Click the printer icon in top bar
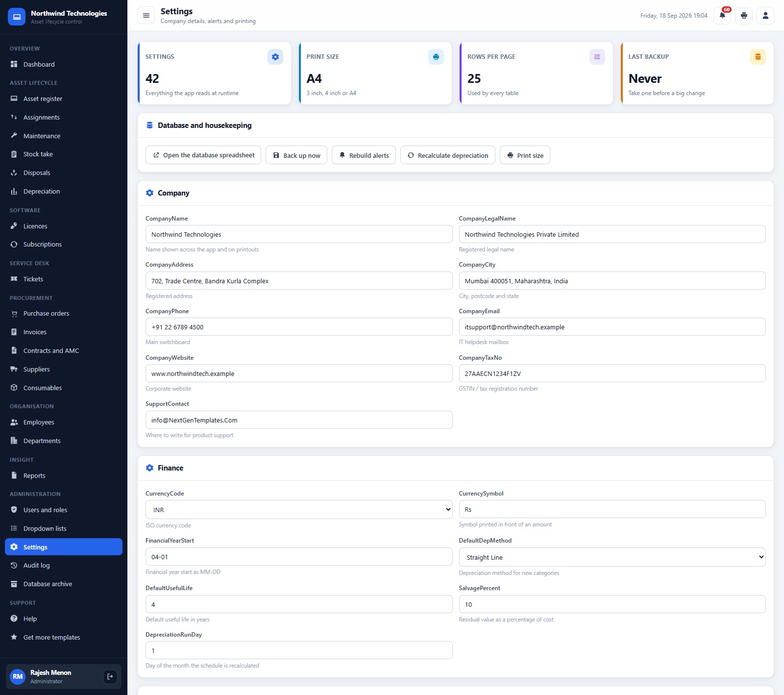The image size is (784, 695). [x=744, y=16]
